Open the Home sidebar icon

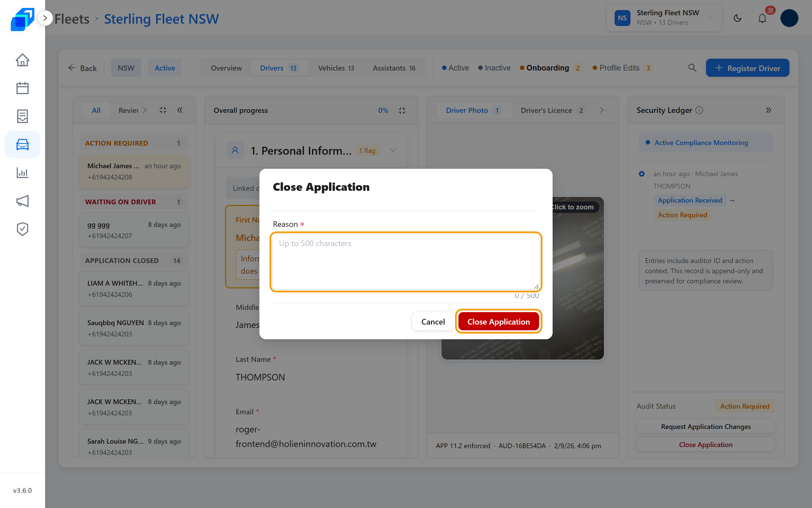[23, 60]
